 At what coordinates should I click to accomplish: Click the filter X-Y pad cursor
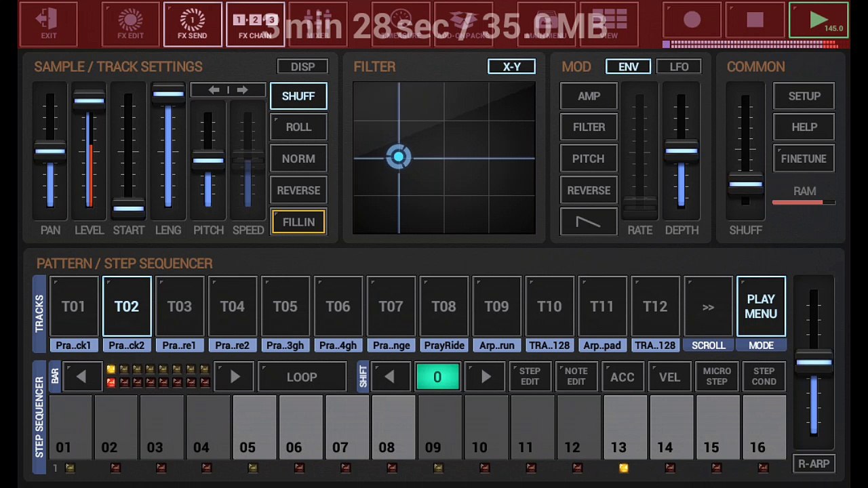coord(398,157)
